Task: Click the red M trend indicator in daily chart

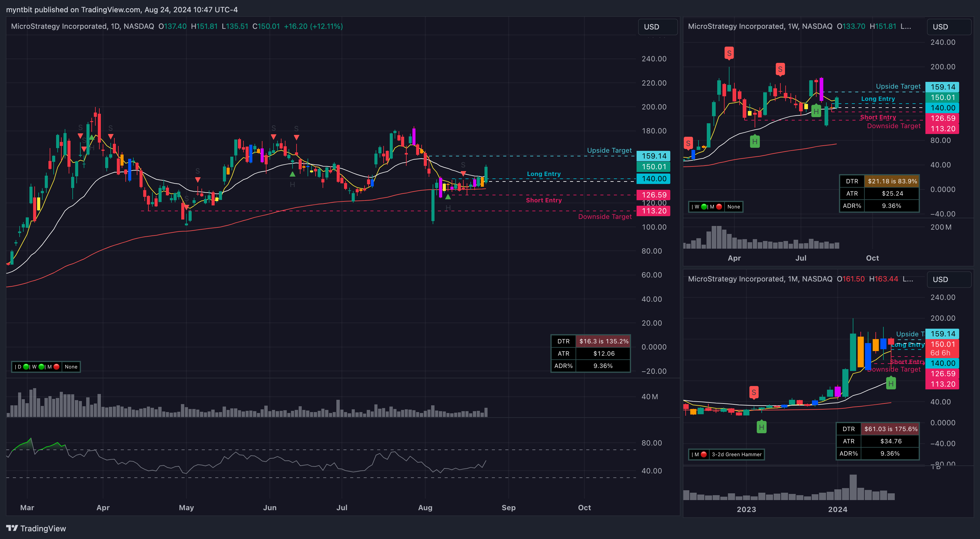Action: 56,367
